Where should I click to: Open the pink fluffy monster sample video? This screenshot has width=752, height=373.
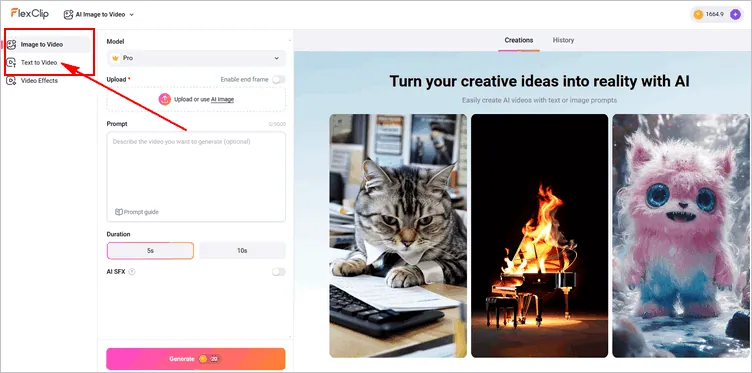click(x=681, y=235)
